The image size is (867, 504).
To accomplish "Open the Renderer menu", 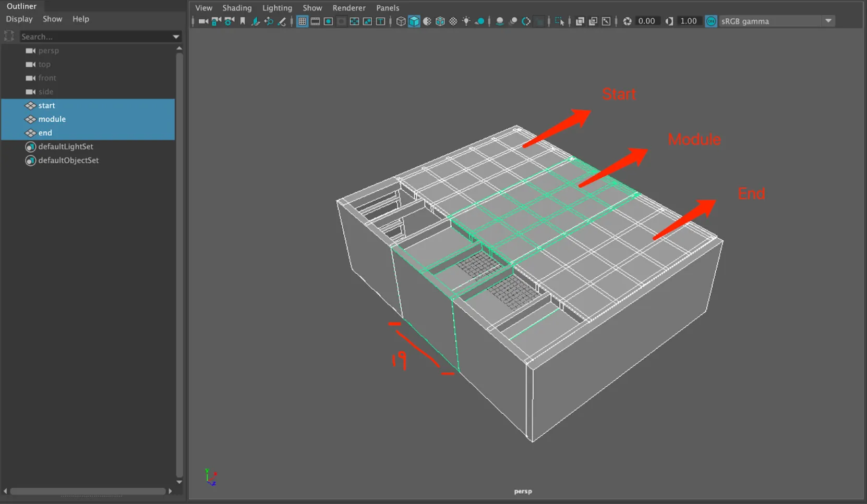I will [348, 8].
